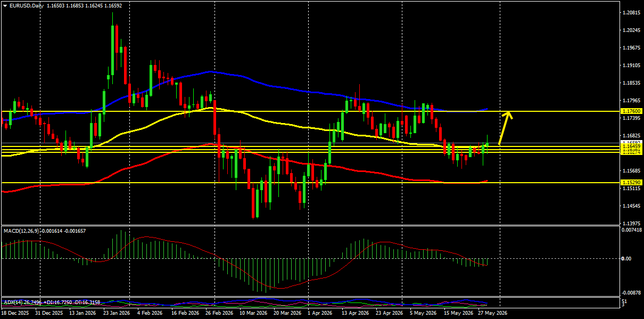Click the ADX(14) indicator label
This screenshot has width=644, height=319.
point(14,302)
